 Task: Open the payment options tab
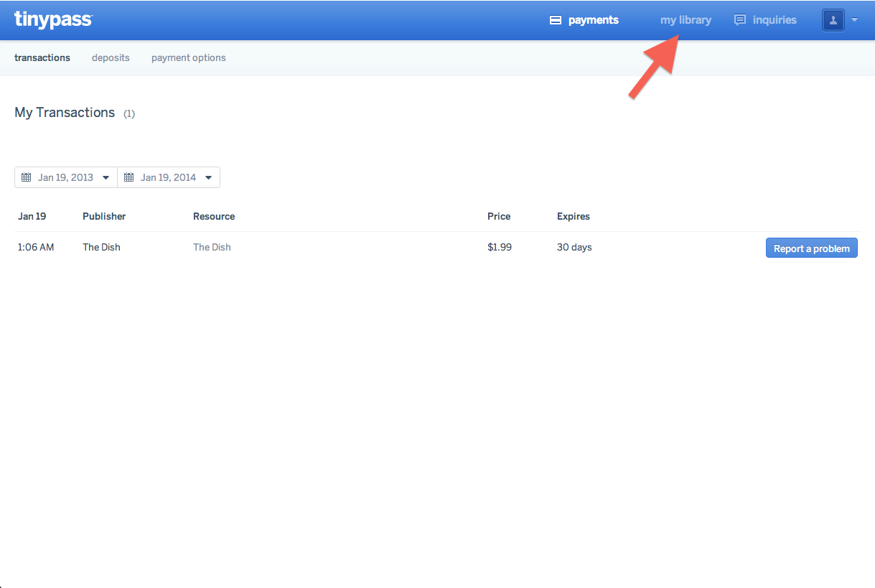coord(188,57)
